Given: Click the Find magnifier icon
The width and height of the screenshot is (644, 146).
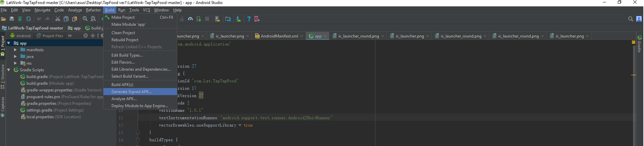Looking at the screenshot, I should pyautogui.click(x=85, y=19).
